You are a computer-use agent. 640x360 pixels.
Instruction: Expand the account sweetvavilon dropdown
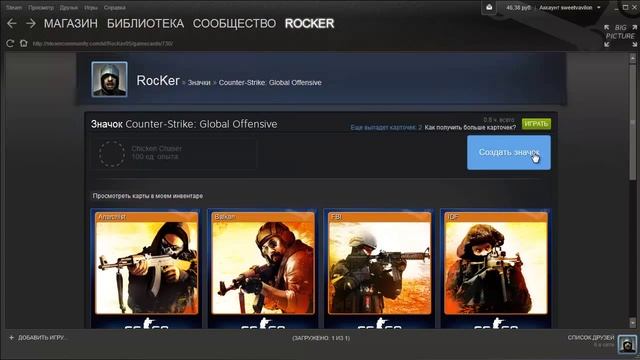570,7
